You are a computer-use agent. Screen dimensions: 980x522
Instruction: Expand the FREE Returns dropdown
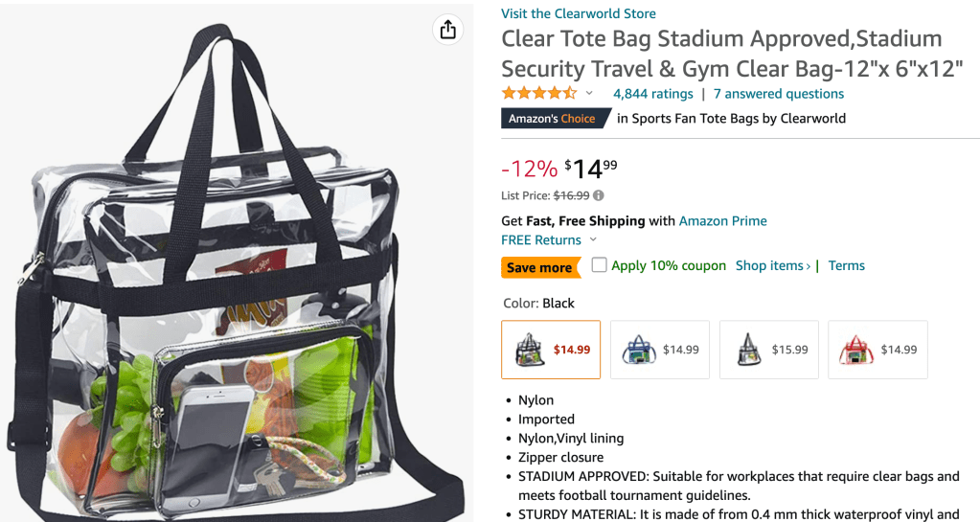pyautogui.click(x=593, y=240)
